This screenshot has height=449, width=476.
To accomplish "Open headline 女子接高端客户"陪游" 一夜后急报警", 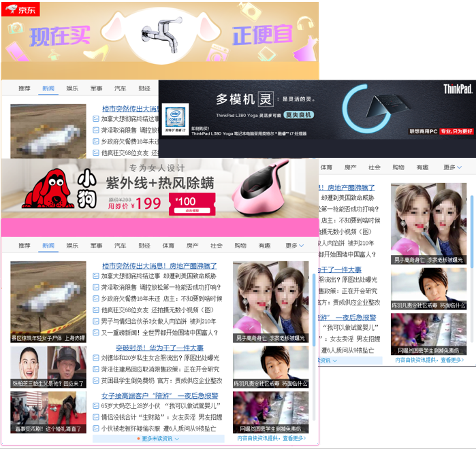I will [159, 395].
